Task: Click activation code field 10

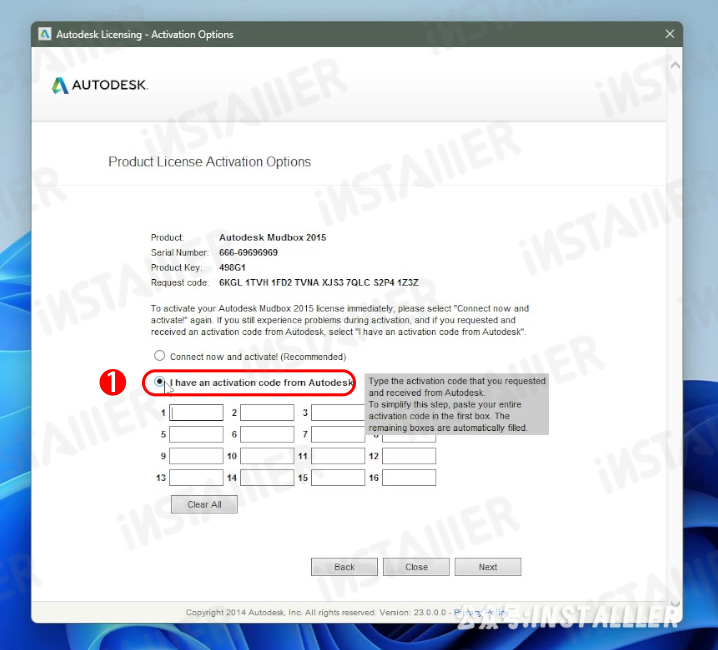Action: (267, 456)
